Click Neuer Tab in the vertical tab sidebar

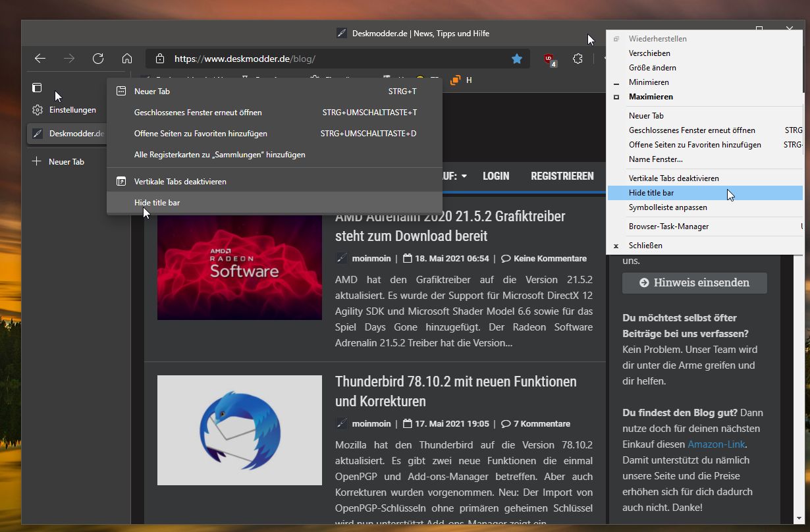[66, 161]
